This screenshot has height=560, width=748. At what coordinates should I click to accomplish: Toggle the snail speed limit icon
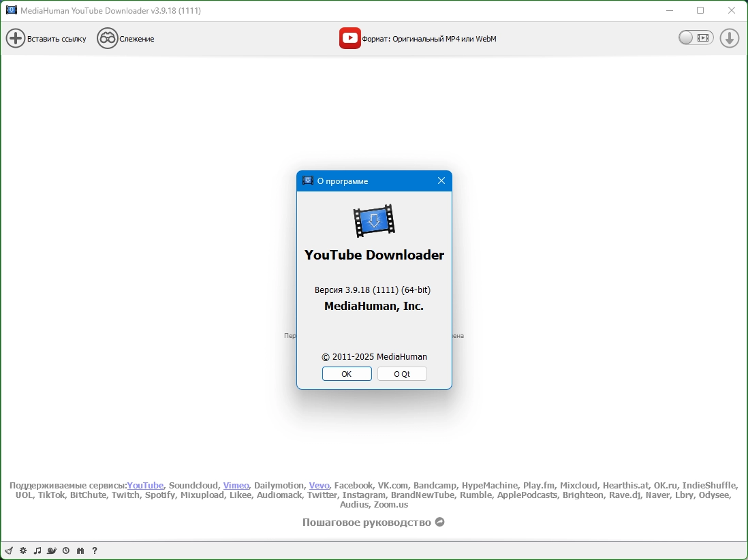[52, 550]
